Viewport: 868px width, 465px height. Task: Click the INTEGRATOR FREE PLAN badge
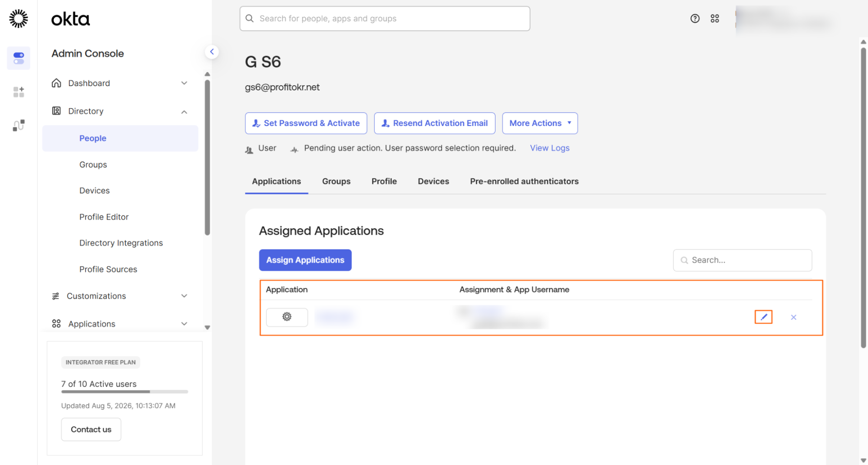(x=101, y=362)
